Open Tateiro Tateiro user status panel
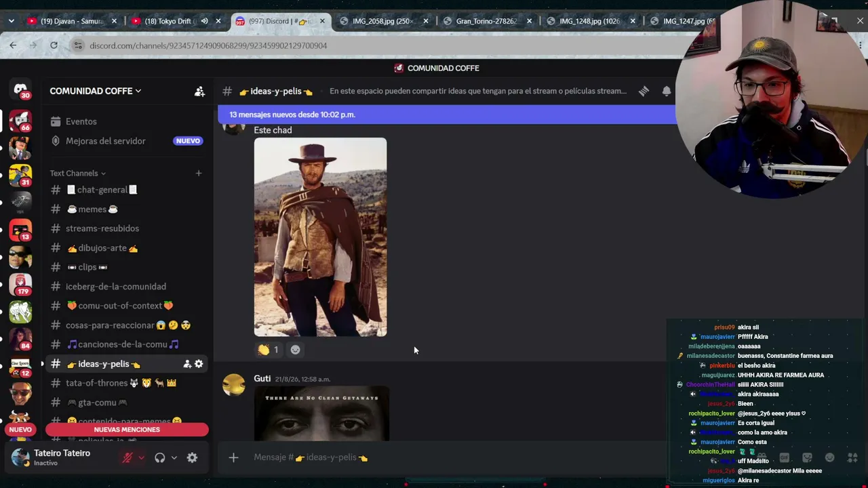Viewport: 868px width, 488px height. pos(61,457)
